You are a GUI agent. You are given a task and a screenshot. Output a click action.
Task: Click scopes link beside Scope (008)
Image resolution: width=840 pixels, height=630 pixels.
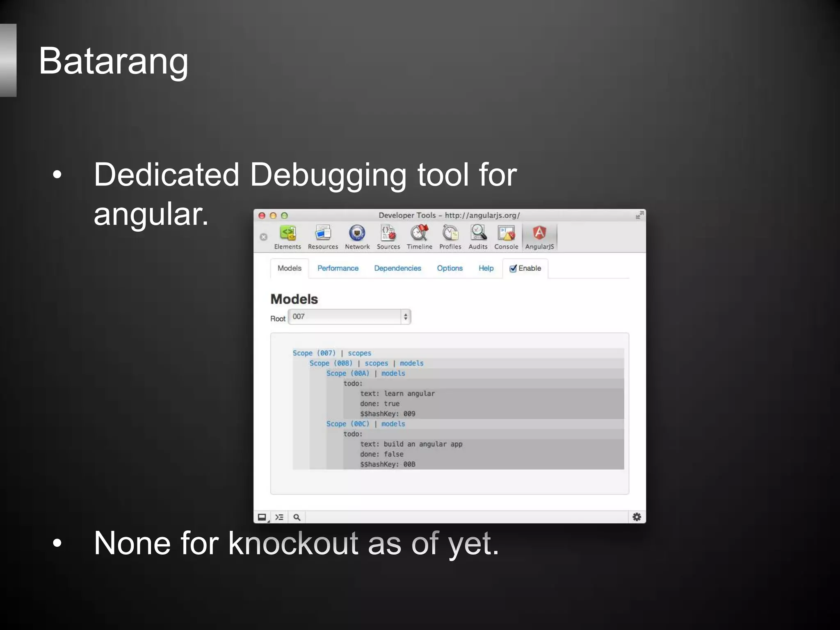pos(377,363)
